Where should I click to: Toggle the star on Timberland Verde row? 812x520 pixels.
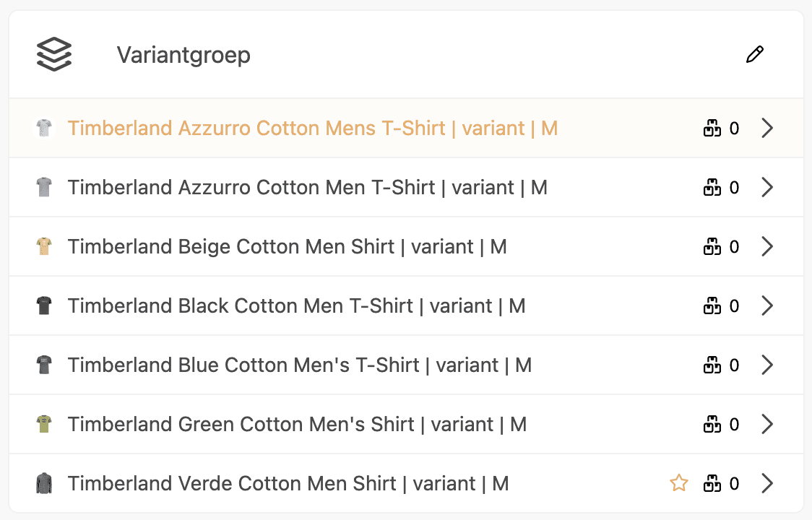[x=678, y=483]
